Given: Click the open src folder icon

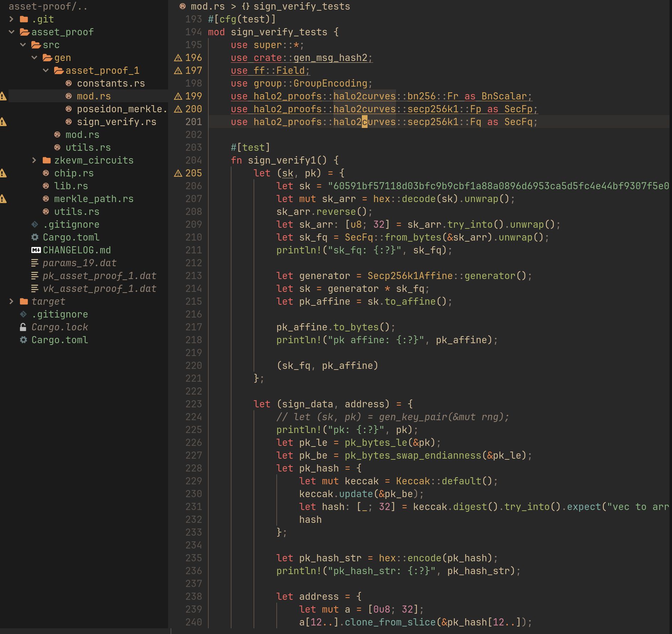Looking at the screenshot, I should 36,45.
